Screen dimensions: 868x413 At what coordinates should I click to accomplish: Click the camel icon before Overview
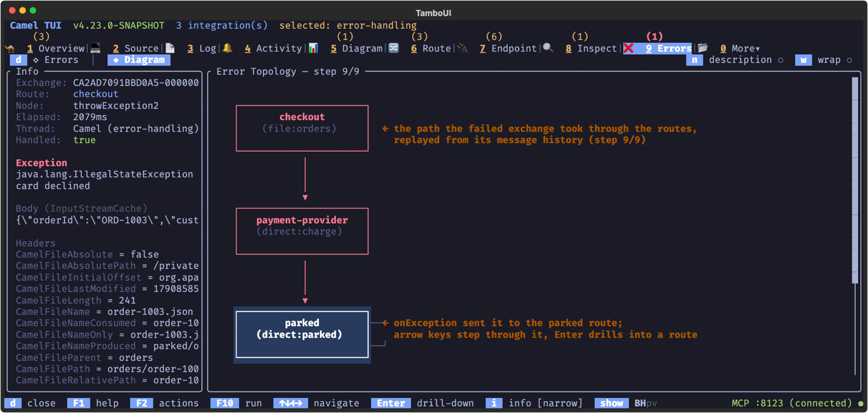pyautogui.click(x=10, y=48)
